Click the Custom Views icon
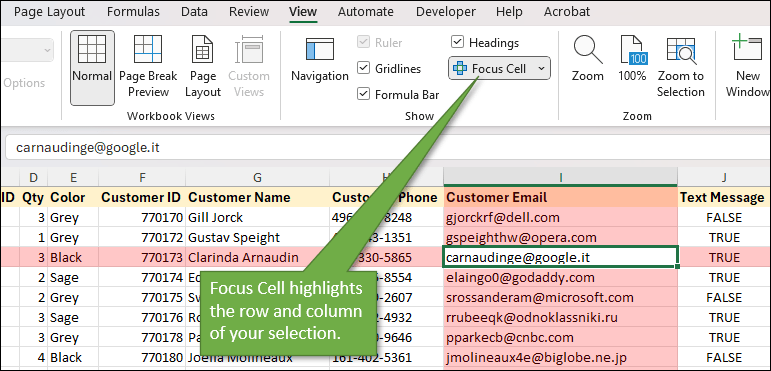This screenshot has width=771, height=371. pos(249,49)
